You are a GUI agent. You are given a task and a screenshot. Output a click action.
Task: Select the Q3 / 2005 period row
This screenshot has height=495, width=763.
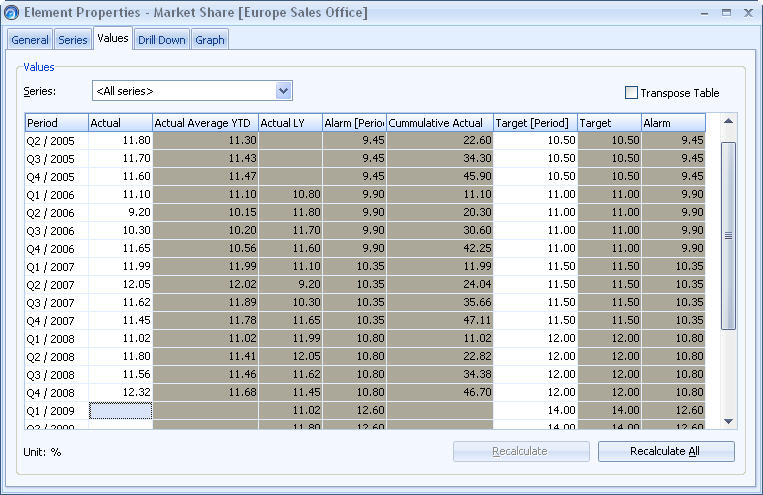pyautogui.click(x=56, y=159)
